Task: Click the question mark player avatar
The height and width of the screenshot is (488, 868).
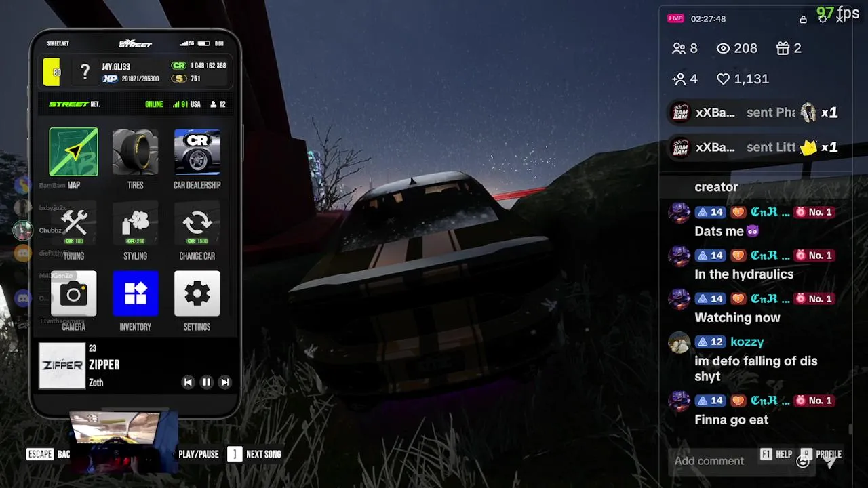Action: (x=85, y=73)
